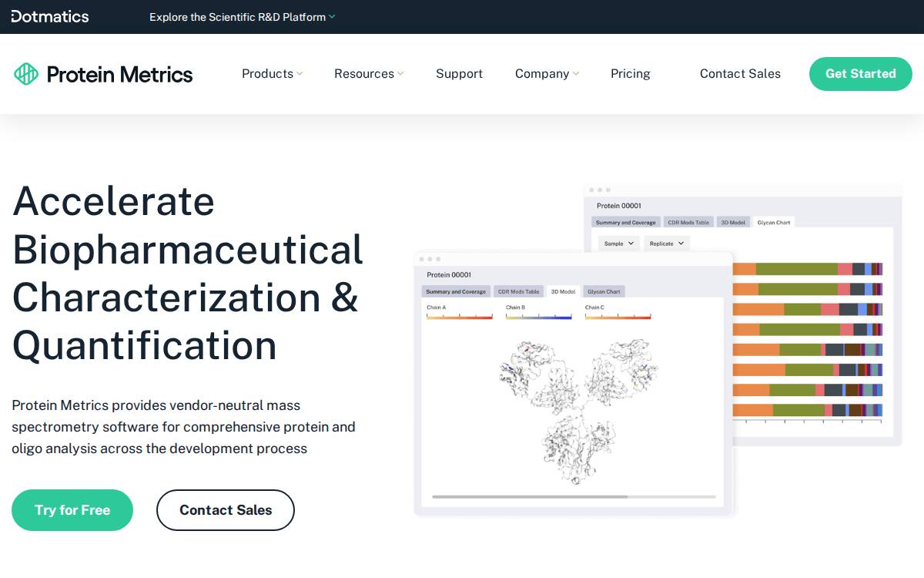Open the Replicate dropdown in back mockup

click(666, 244)
